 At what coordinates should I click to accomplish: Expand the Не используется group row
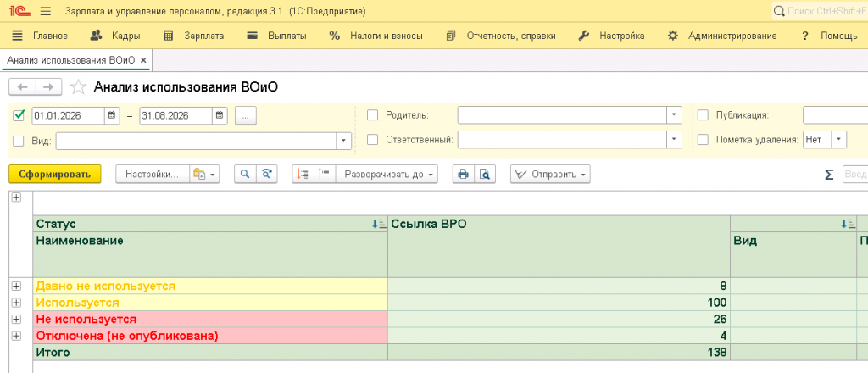pyautogui.click(x=16, y=320)
